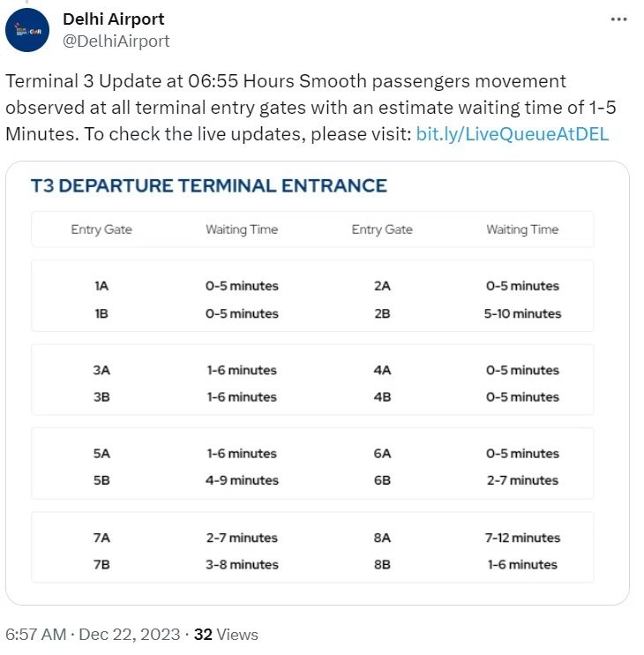Click entry gate 3A in the table
Image resolution: width=644 pixels, height=655 pixels.
tap(101, 371)
